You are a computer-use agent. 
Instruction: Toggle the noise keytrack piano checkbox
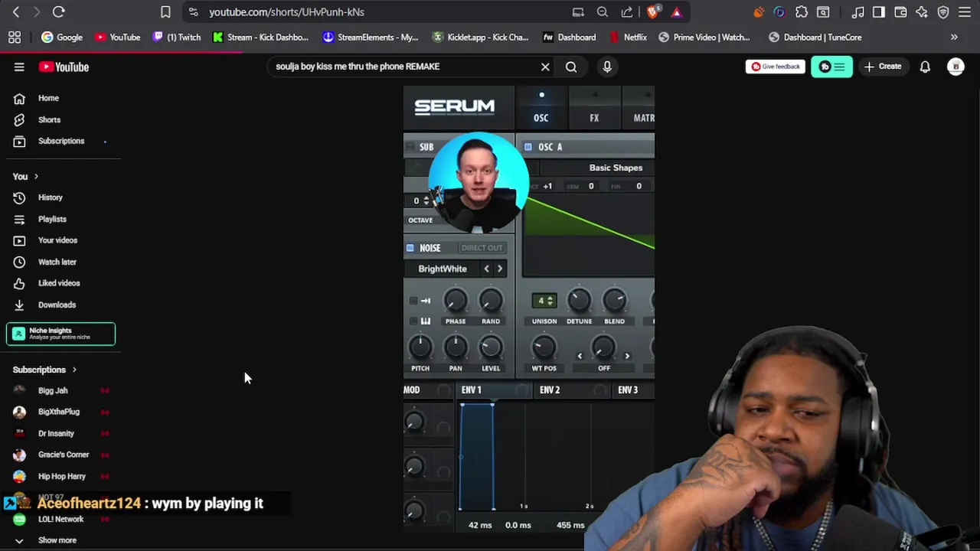tap(413, 321)
